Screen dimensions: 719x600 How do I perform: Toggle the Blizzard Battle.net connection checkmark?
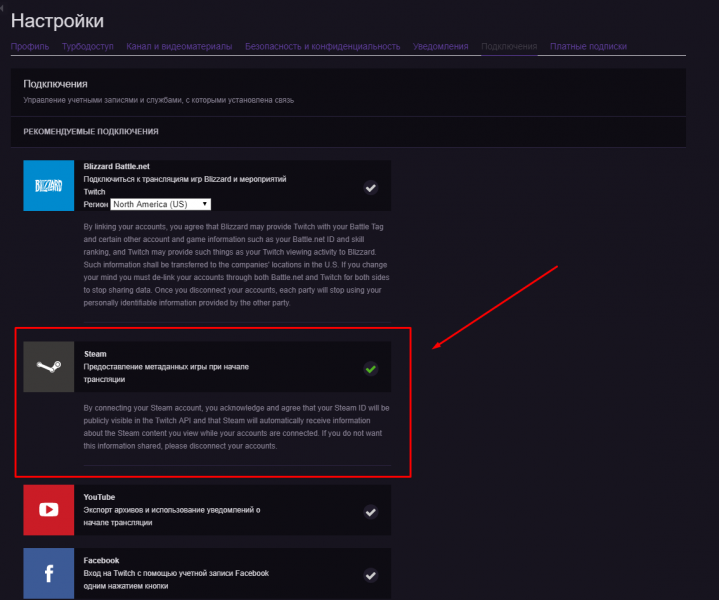[x=371, y=188]
